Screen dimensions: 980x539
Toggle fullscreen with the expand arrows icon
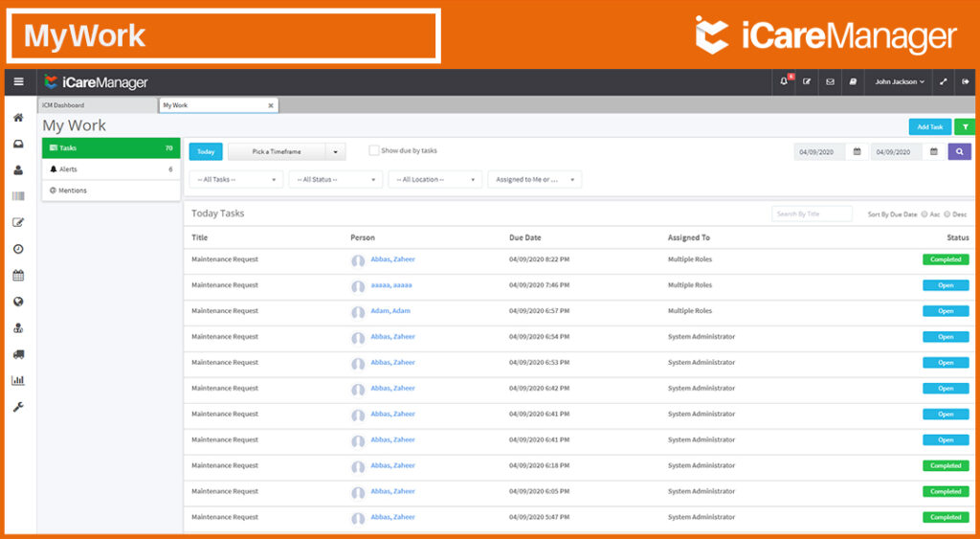pos(944,82)
